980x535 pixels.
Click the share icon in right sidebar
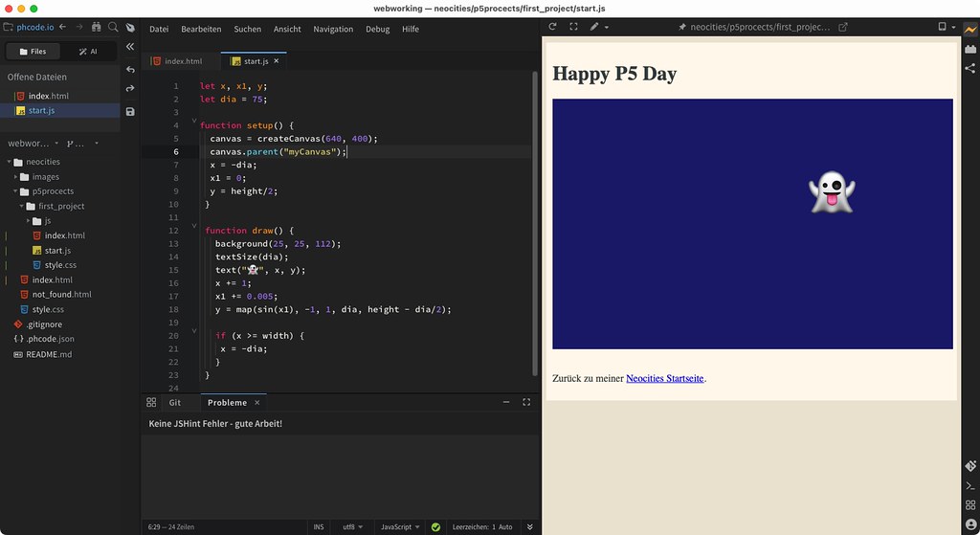pyautogui.click(x=970, y=68)
